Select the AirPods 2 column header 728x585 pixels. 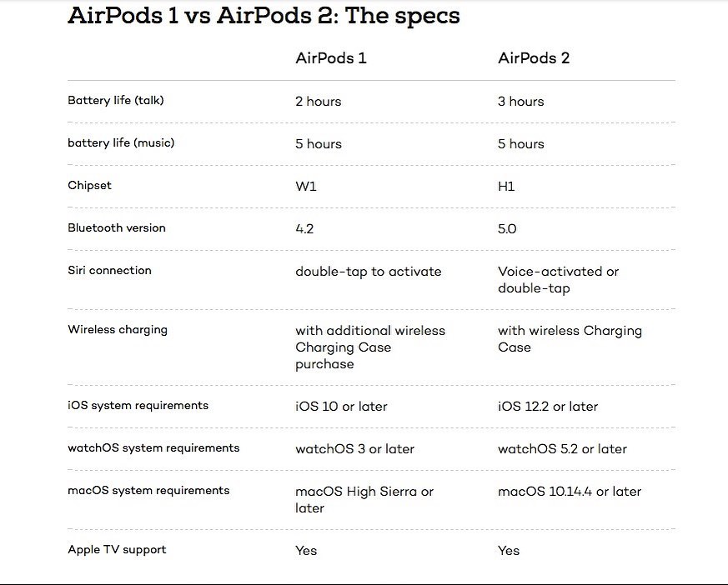[534, 58]
